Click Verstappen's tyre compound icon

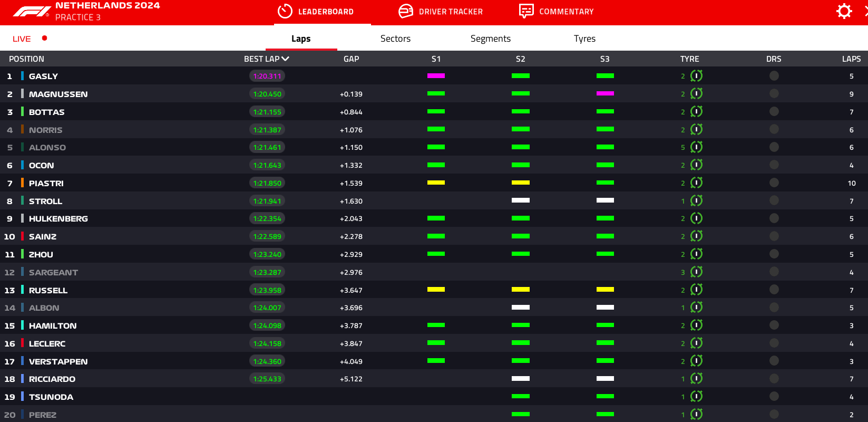click(696, 361)
